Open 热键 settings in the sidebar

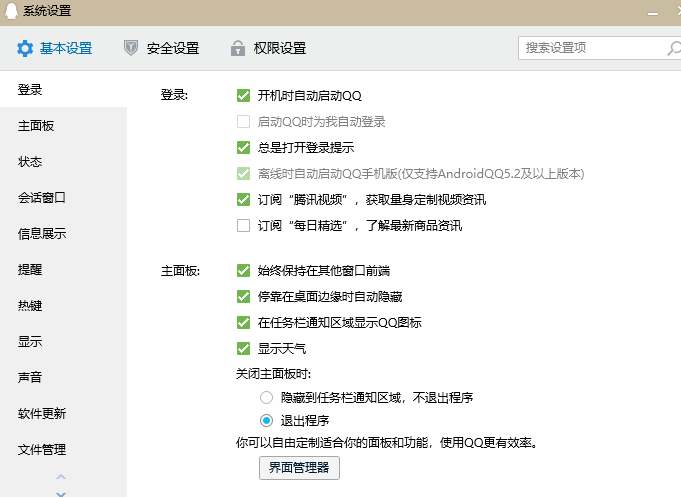click(30, 306)
